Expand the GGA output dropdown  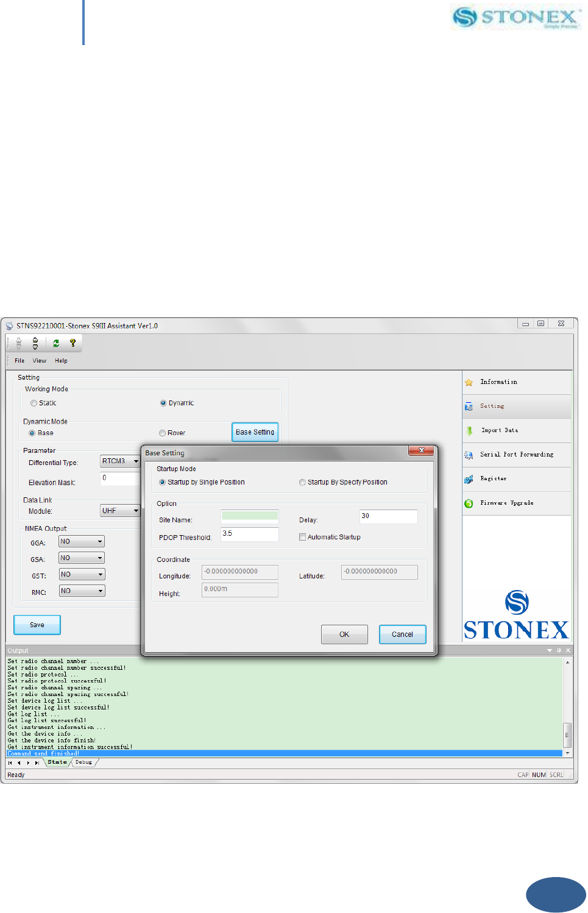[82, 541]
